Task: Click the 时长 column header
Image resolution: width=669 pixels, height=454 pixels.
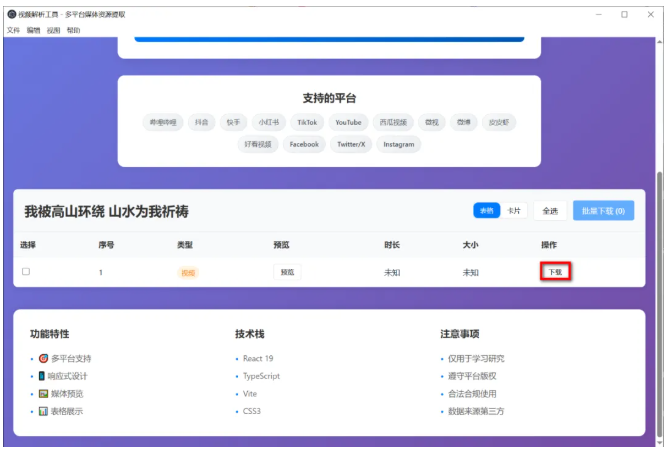Action: (x=392, y=245)
